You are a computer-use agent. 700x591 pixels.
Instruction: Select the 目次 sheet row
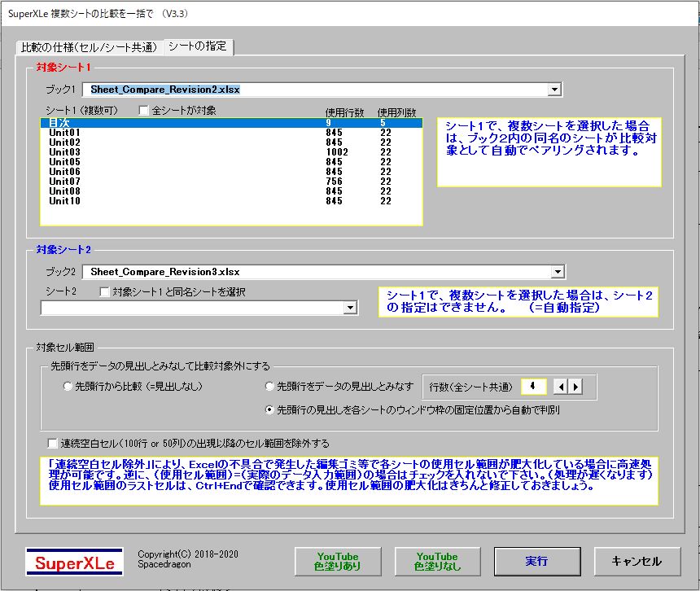click(231, 123)
